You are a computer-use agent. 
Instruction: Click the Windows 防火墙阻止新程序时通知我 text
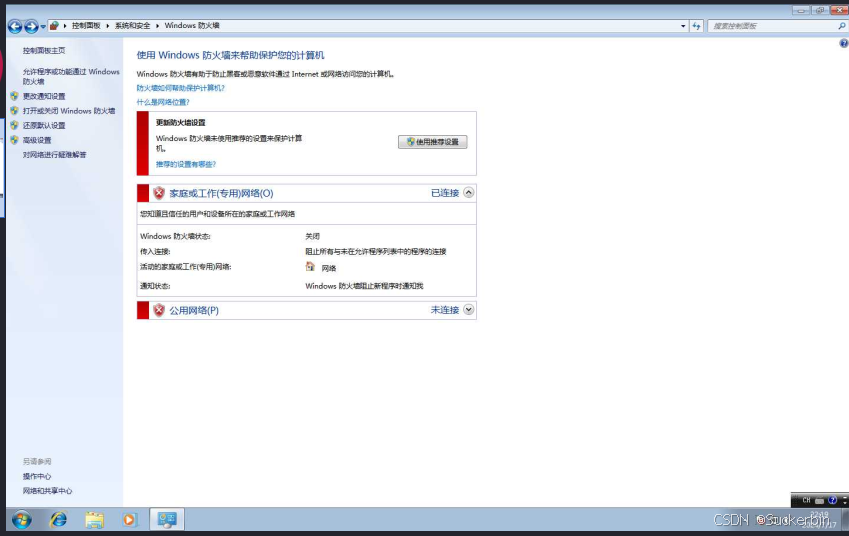coord(364,286)
